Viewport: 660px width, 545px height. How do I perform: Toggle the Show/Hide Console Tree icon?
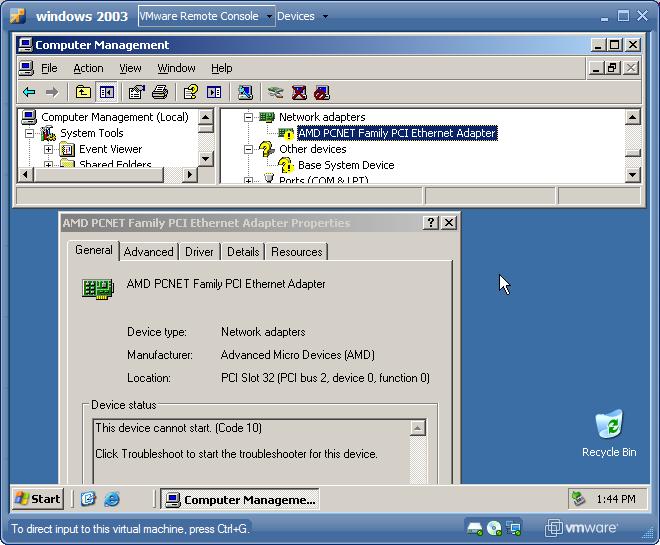coord(106,92)
